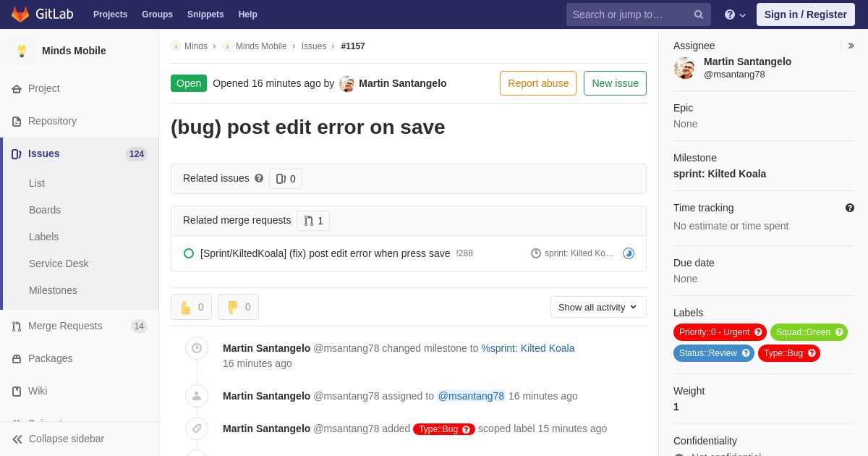Open the GitLab logo home link
The image size is (868, 456).
tap(41, 14)
